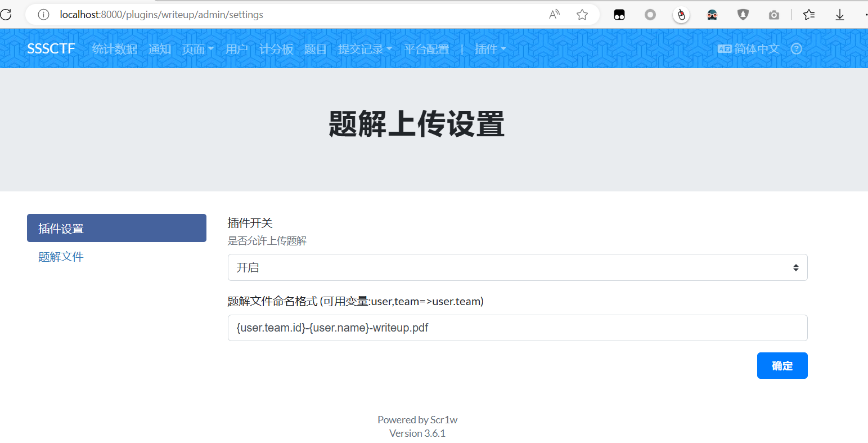Expand the 提交记录 dropdown menu
This screenshot has width=868, height=443.
pos(365,50)
